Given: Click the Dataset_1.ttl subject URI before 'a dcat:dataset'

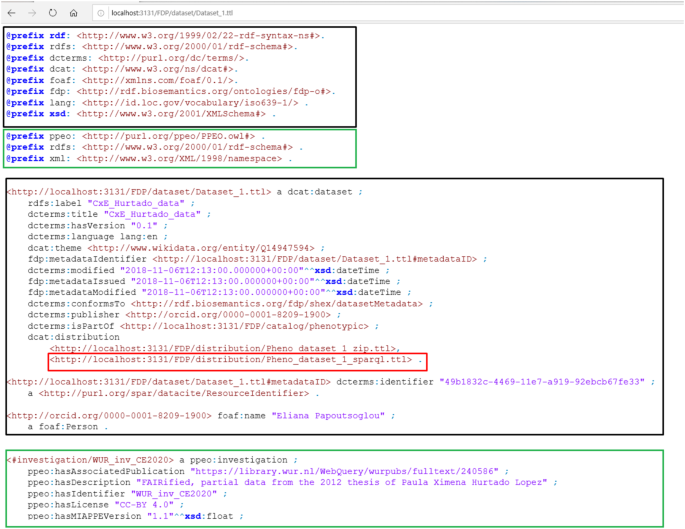Looking at the screenshot, I should click(x=139, y=192).
